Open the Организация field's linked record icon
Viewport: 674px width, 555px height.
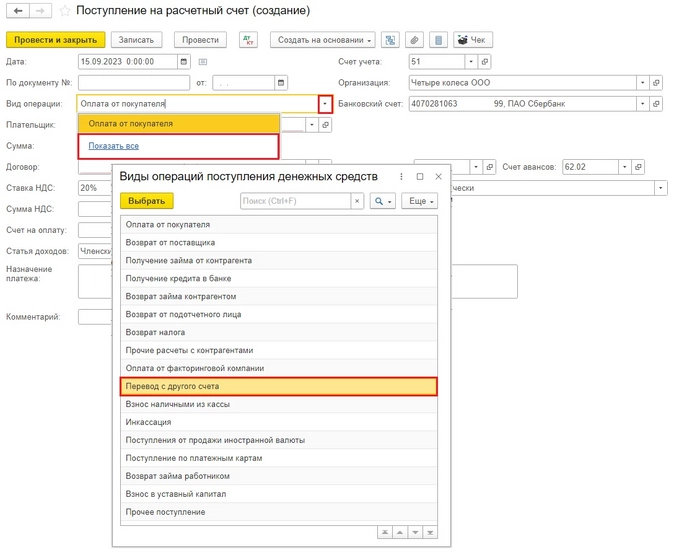(656, 83)
